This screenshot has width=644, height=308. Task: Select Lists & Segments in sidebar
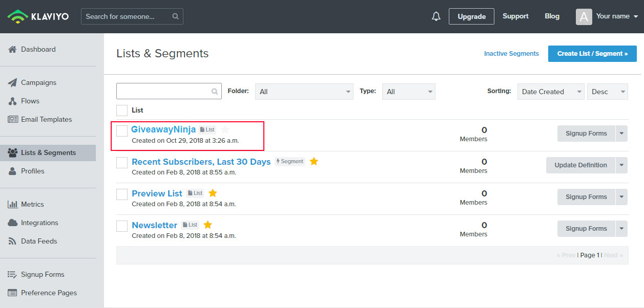tap(48, 153)
